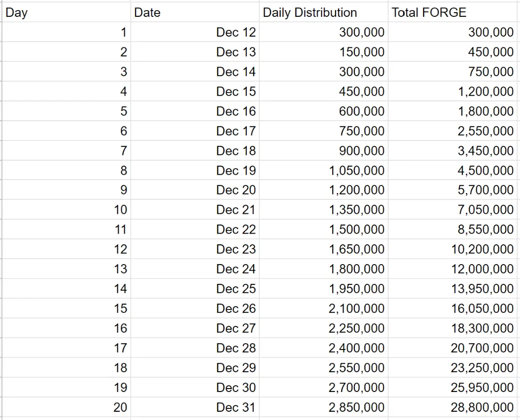Select the 3,450,000 total FORGE cell

click(453, 151)
